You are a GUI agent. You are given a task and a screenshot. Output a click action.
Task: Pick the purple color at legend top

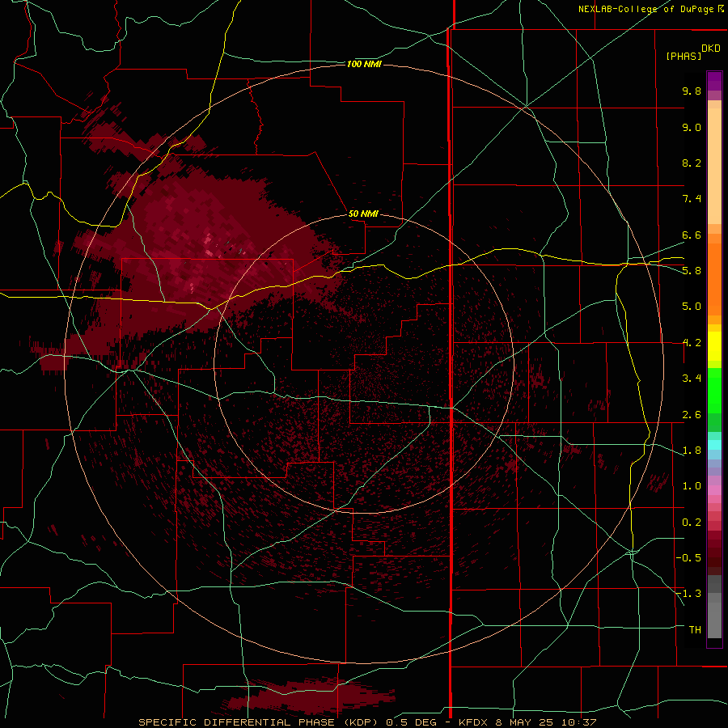coord(714,81)
